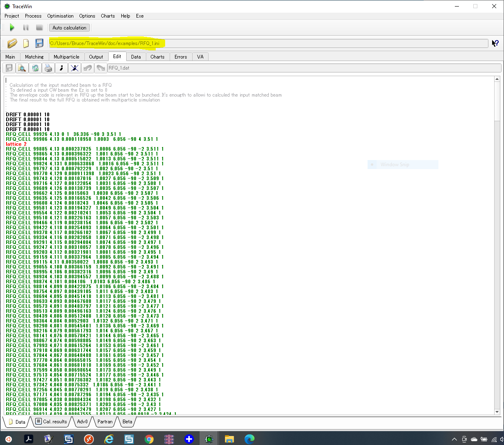Open the Adv0 bottom tab
The height and width of the screenshot is (445, 504).
point(82,421)
